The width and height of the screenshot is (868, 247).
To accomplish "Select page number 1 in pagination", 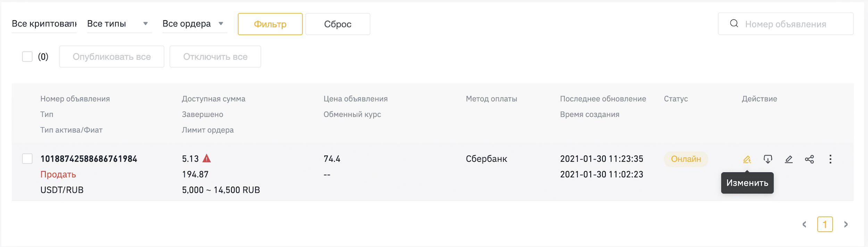I will (825, 224).
